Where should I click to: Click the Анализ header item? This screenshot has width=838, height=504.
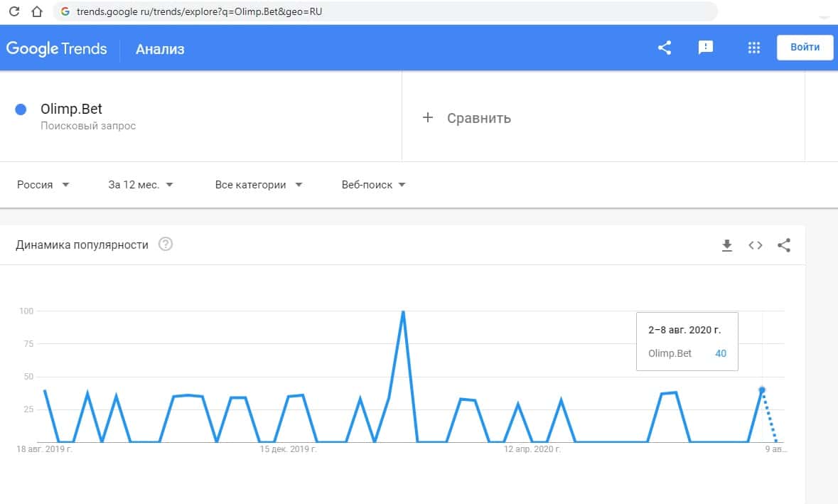pyautogui.click(x=160, y=49)
